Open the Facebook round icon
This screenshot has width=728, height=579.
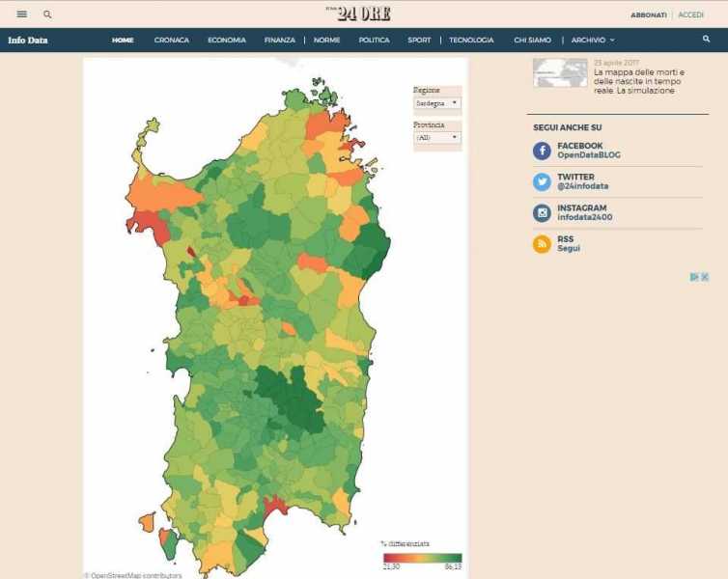542,151
